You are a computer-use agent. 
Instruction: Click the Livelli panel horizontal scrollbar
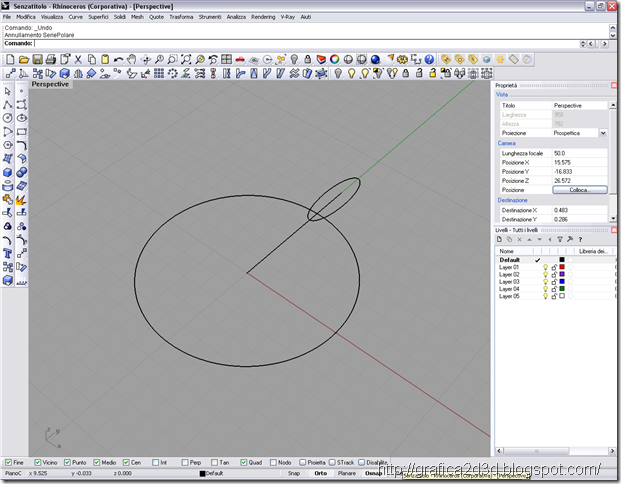tap(556, 451)
